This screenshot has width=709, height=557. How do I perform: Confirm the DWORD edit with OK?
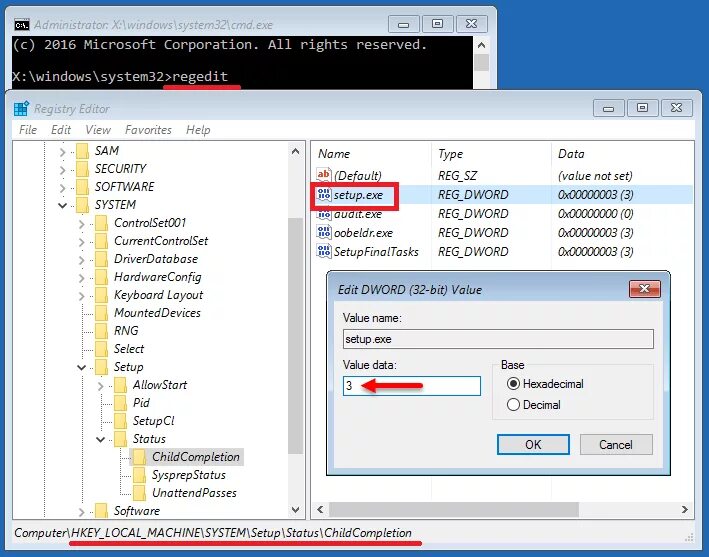[533, 445]
